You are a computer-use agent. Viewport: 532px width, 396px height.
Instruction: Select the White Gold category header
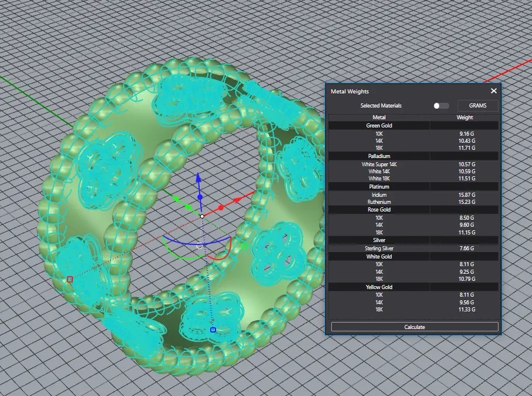coord(413,256)
